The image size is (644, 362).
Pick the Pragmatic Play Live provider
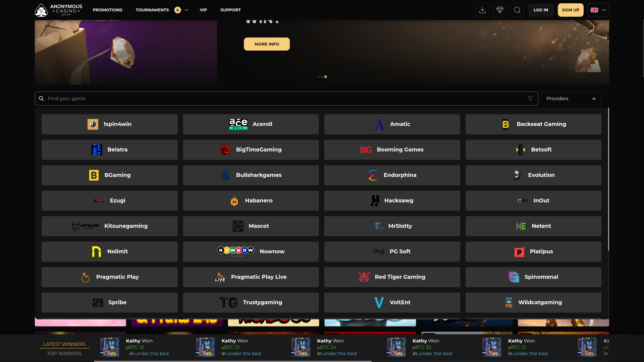coord(251,277)
